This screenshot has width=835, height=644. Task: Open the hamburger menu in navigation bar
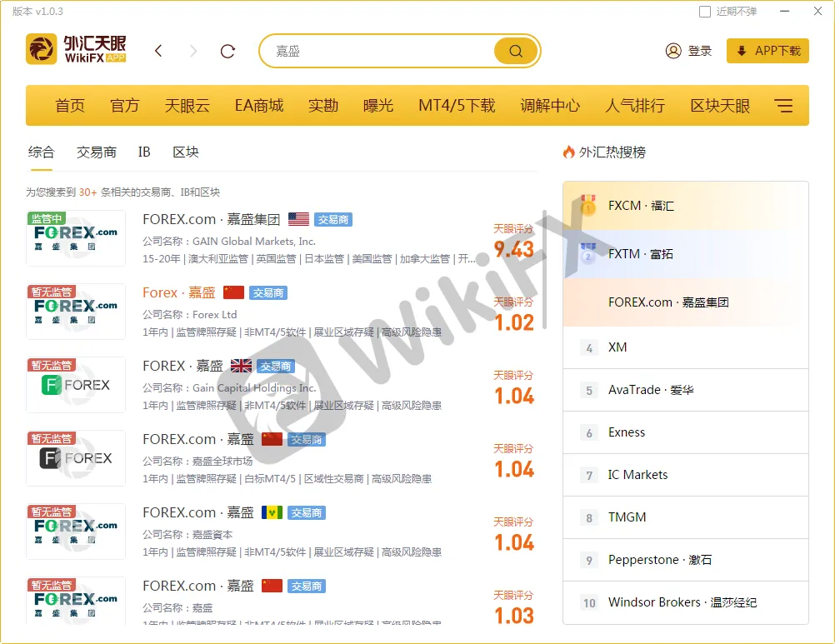pos(783,105)
